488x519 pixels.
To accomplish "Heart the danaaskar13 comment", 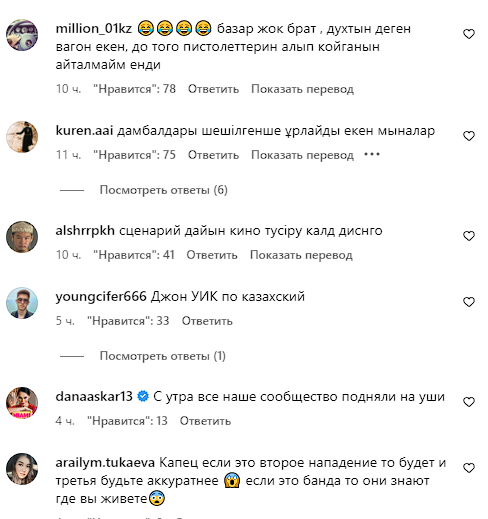I will (469, 402).
